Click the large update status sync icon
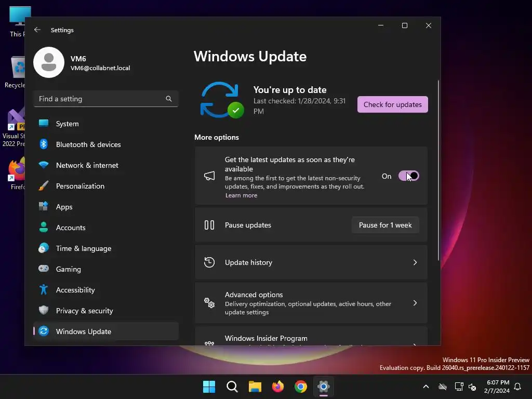The width and height of the screenshot is (532, 399). point(222,100)
